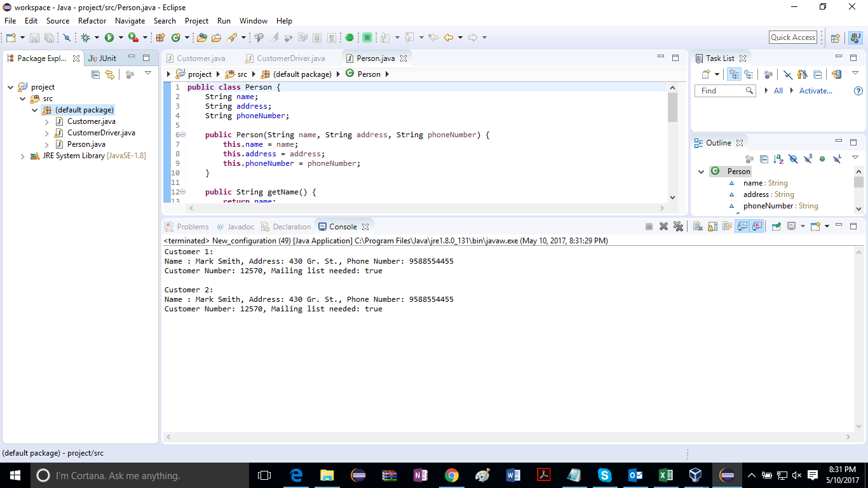Screen dimensions: 868x488
Task: Toggle Hide Static Members in the Outline
Action: 808,159
